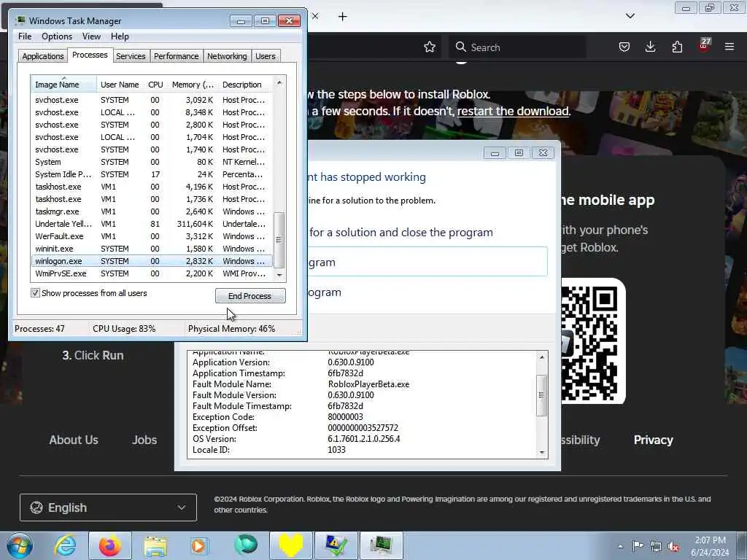Click the CPU Usage: 83% status text
The image size is (747, 560).
pos(124,329)
